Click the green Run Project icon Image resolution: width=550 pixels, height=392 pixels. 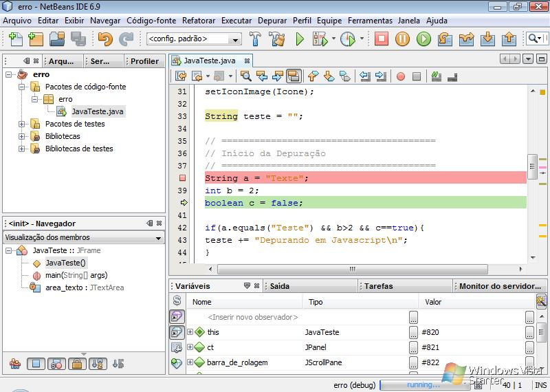click(x=300, y=39)
